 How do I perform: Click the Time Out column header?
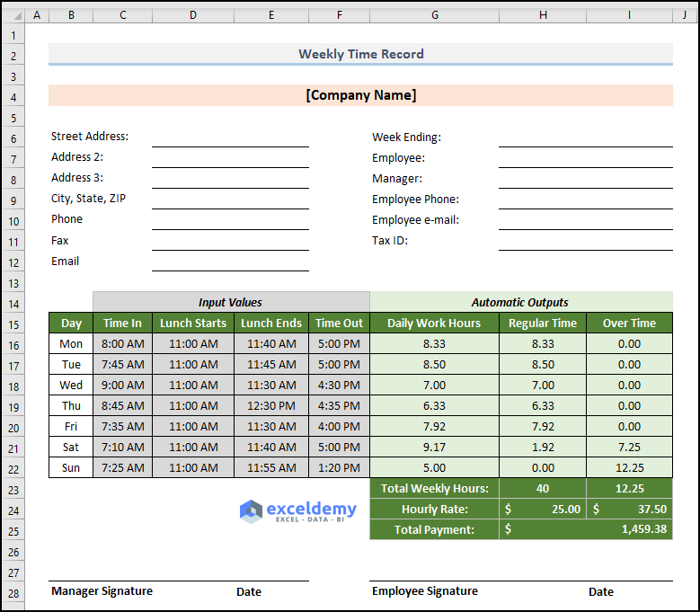tap(340, 324)
